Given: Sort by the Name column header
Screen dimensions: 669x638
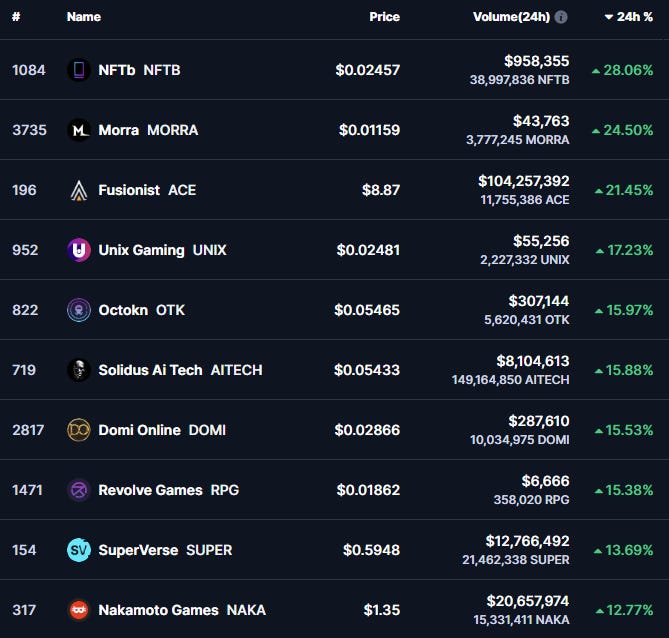Looking at the screenshot, I should [x=84, y=17].
